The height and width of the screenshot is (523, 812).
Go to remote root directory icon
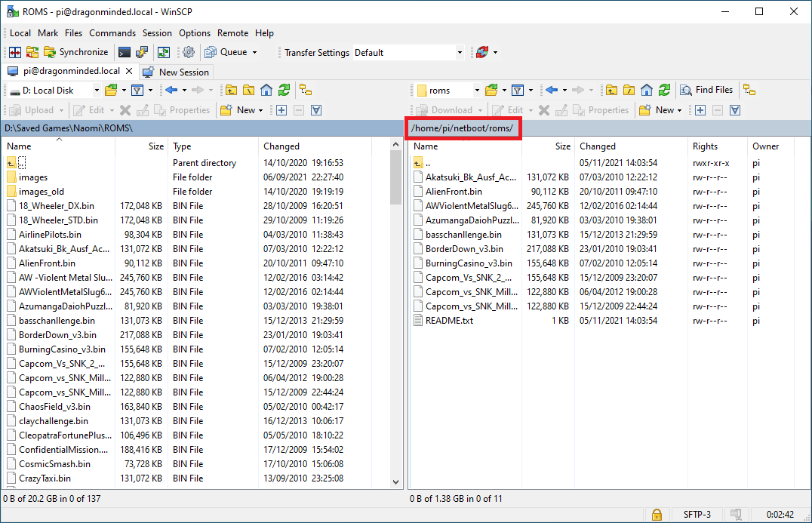(x=629, y=91)
